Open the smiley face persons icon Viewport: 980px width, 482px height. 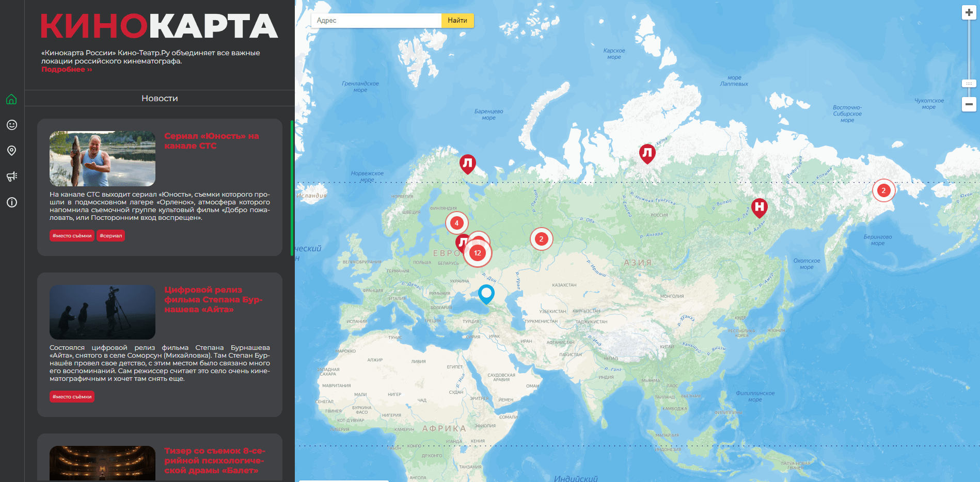pyautogui.click(x=11, y=125)
